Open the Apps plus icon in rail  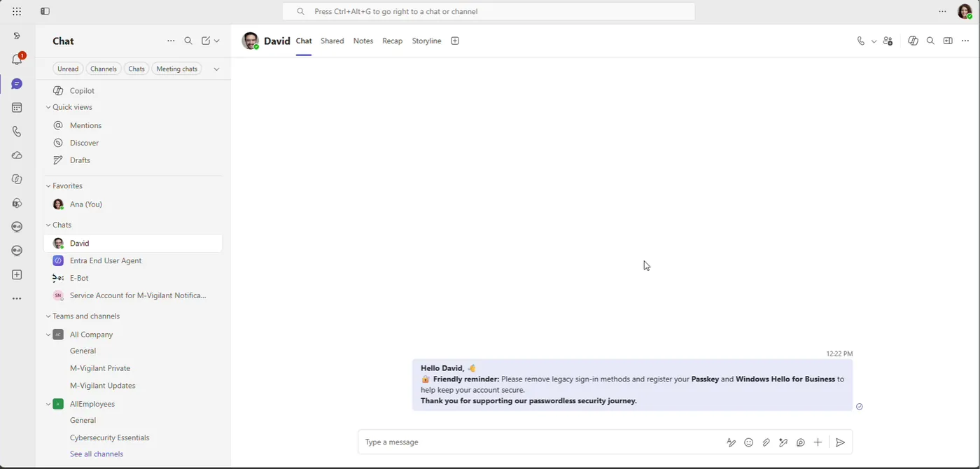tap(17, 275)
